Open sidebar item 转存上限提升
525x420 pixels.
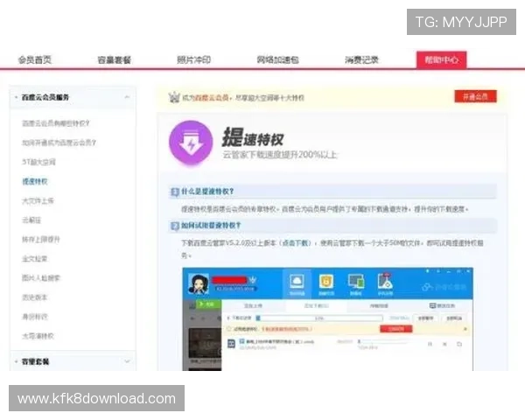point(41,240)
